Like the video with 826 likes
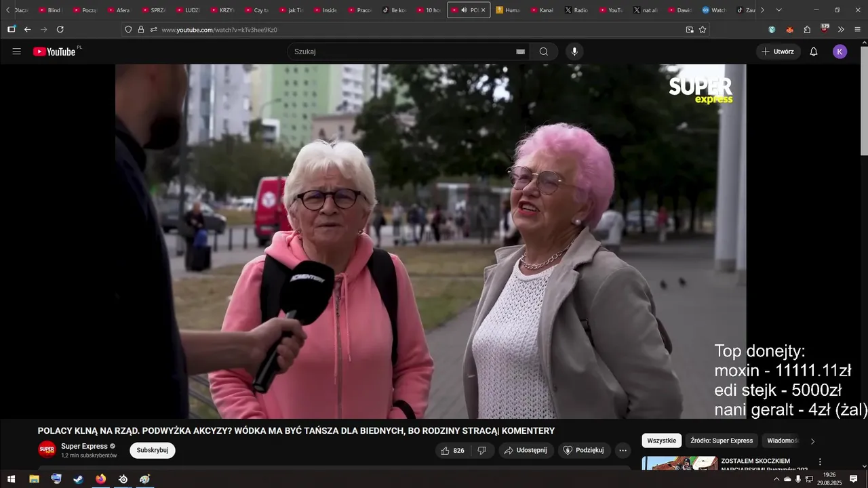The width and height of the screenshot is (868, 488). [452, 450]
